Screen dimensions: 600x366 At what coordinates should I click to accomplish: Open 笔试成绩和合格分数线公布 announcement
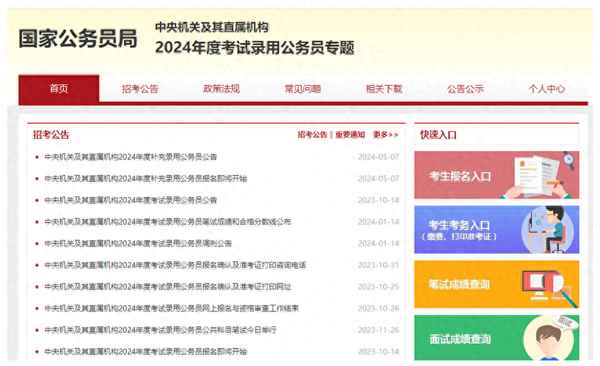(x=168, y=222)
